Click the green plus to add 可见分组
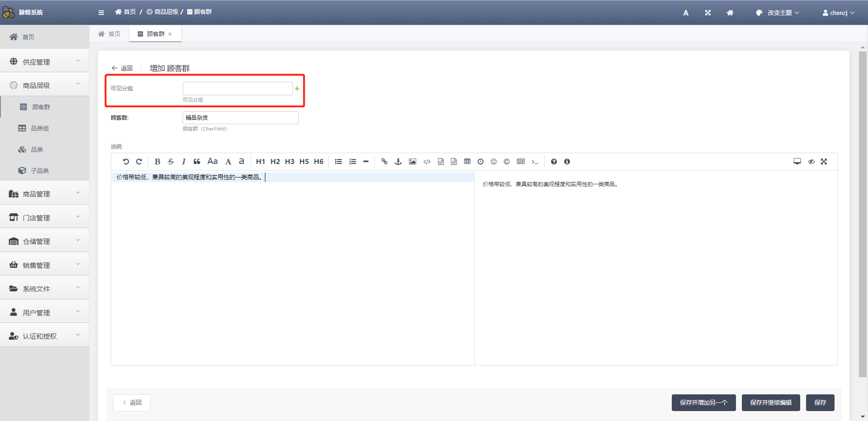 coord(297,89)
